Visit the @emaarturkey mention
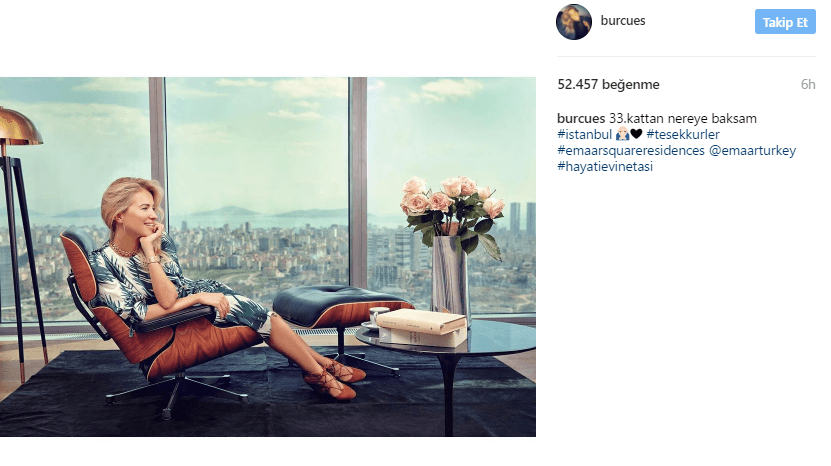This screenshot has width=831, height=466. tap(752, 151)
